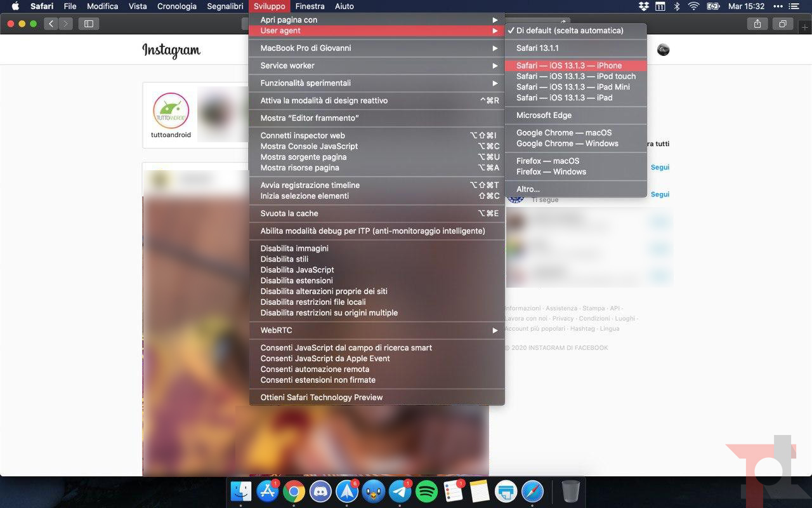Click the Safari sidebar toggle icon
This screenshot has width=812, height=508.
tap(88, 23)
